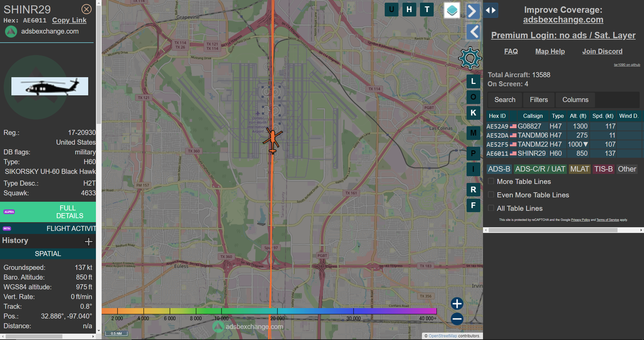This screenshot has width=644, height=340.
Task: Open the FAQ link
Action: pyautogui.click(x=511, y=51)
